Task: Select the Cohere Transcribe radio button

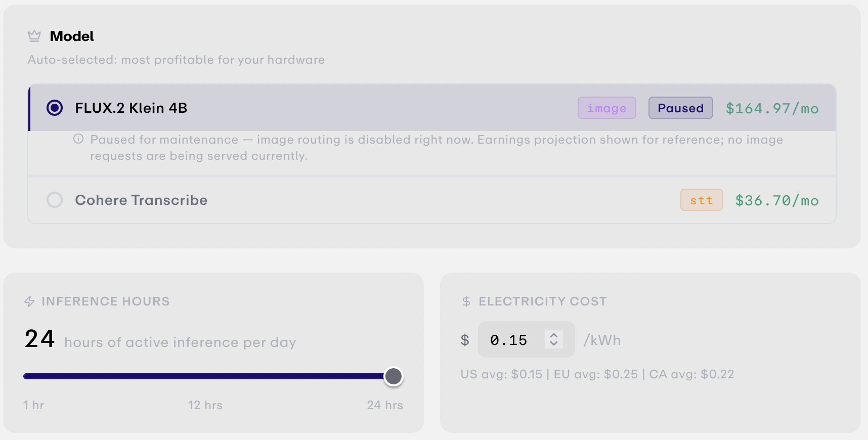Action: coord(55,200)
